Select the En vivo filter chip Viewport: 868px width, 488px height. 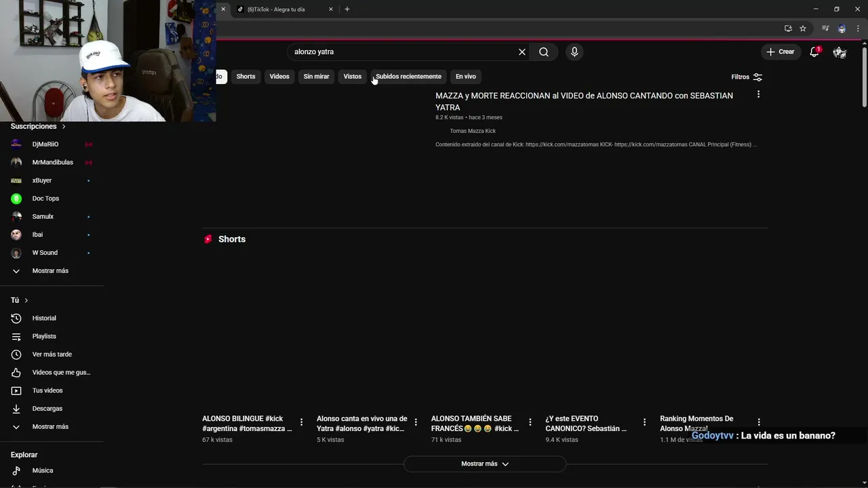pyautogui.click(x=466, y=77)
